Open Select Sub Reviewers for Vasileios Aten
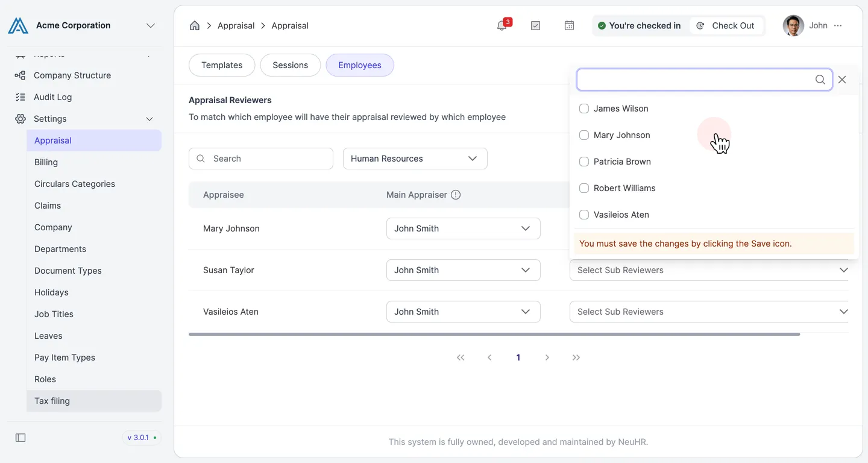The image size is (868, 463). (709, 312)
